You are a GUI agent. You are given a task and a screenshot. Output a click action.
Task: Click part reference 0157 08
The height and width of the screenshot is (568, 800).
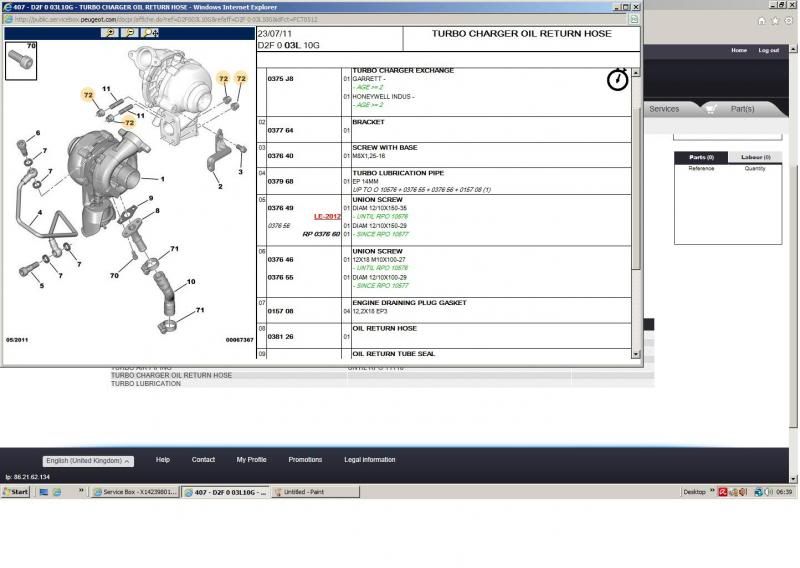point(281,311)
